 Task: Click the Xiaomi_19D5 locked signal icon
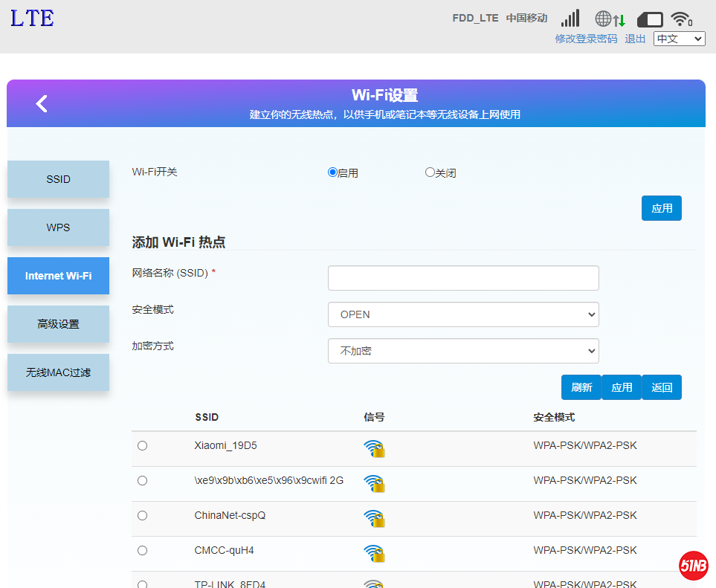(x=374, y=448)
